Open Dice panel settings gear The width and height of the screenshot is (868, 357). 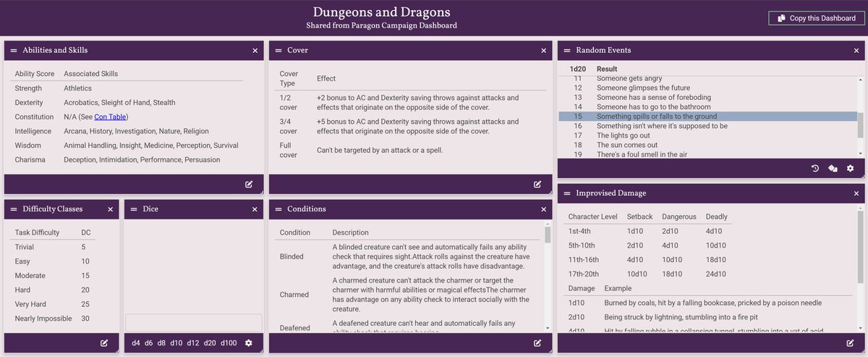click(x=249, y=343)
